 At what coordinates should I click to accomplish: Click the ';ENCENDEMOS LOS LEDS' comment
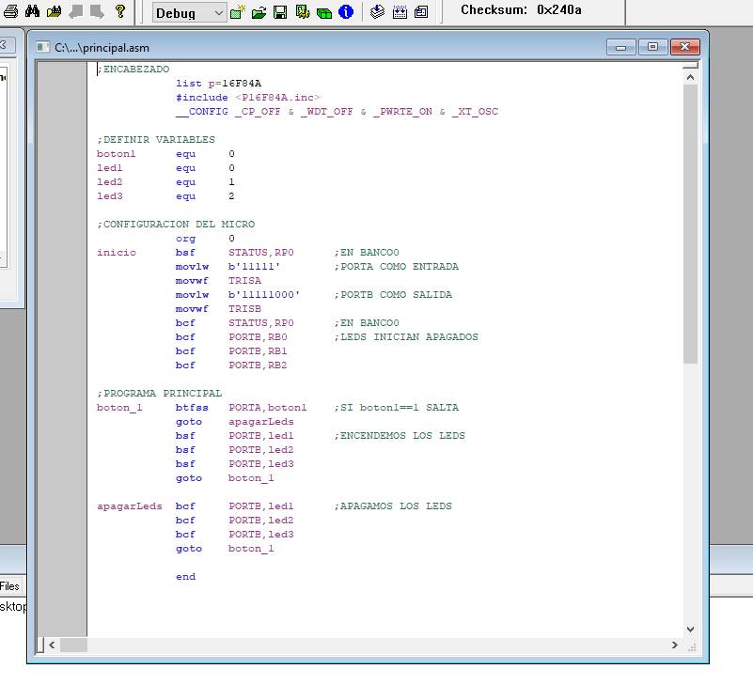pos(400,435)
